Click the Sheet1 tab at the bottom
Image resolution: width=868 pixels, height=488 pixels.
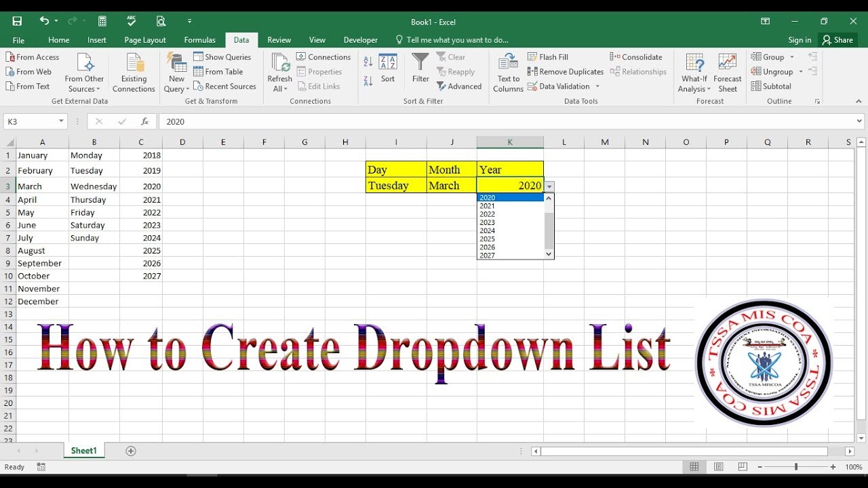tap(83, 449)
